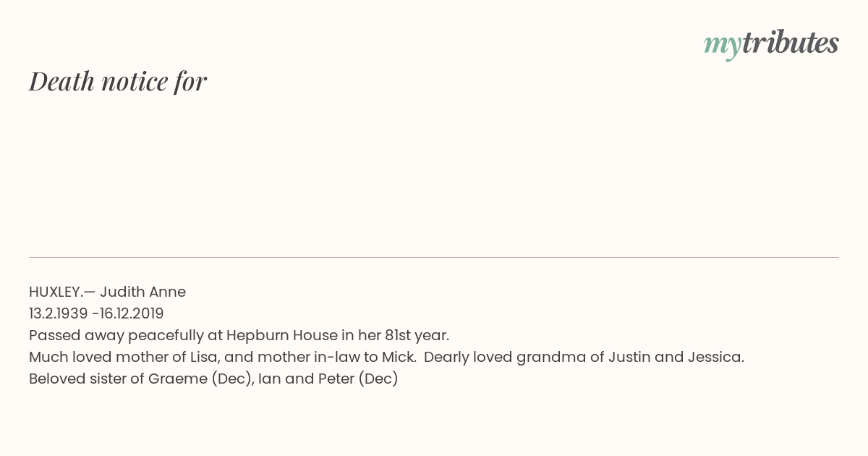Click the "Passed away peacefully" sentence
This screenshot has width=868, height=456.
pyautogui.click(x=239, y=335)
